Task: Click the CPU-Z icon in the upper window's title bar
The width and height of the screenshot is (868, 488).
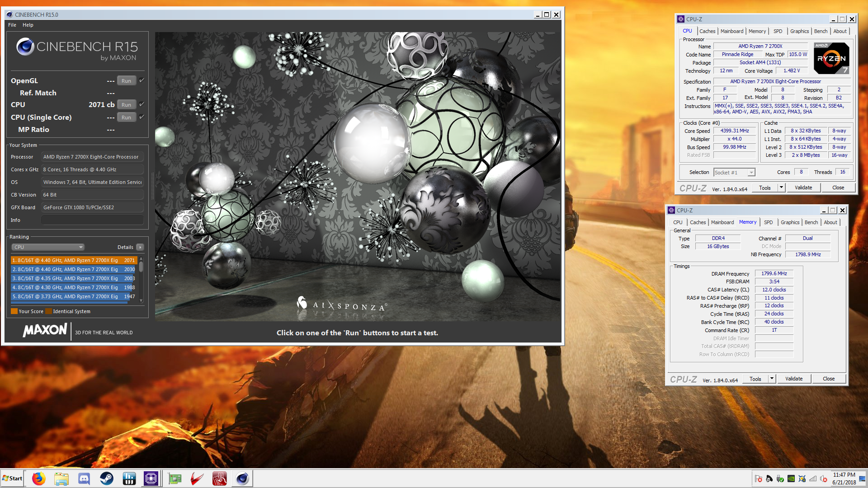Action: (x=681, y=19)
